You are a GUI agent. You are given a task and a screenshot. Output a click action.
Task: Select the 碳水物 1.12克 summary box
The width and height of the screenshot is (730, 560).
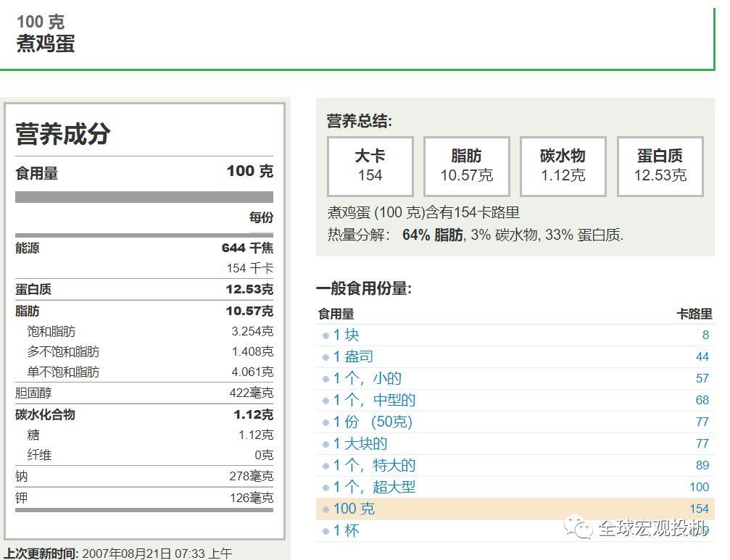point(563,166)
